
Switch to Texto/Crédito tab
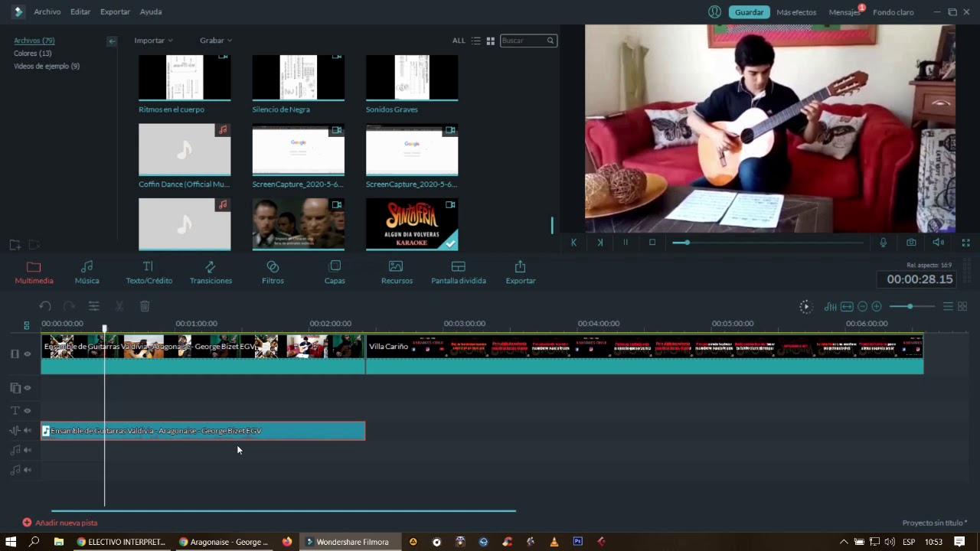tap(149, 272)
